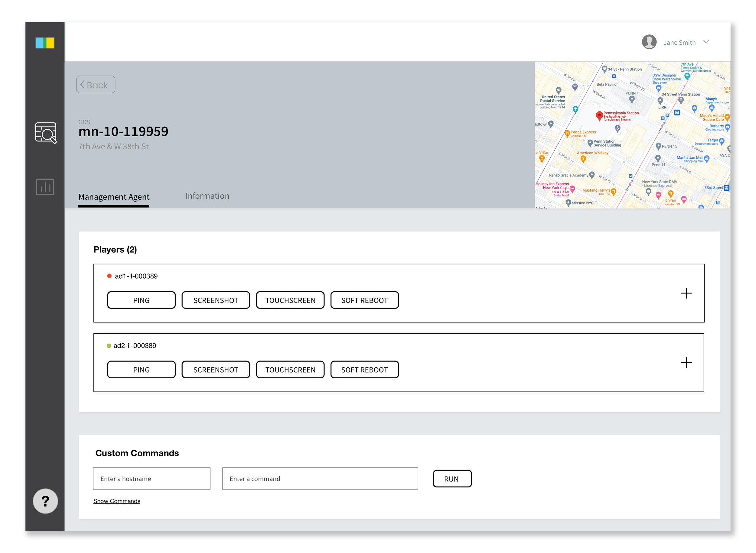Viewport: 756px width, 553px height.
Task: Focus the Enter a hostname field
Action: pyautogui.click(x=152, y=478)
